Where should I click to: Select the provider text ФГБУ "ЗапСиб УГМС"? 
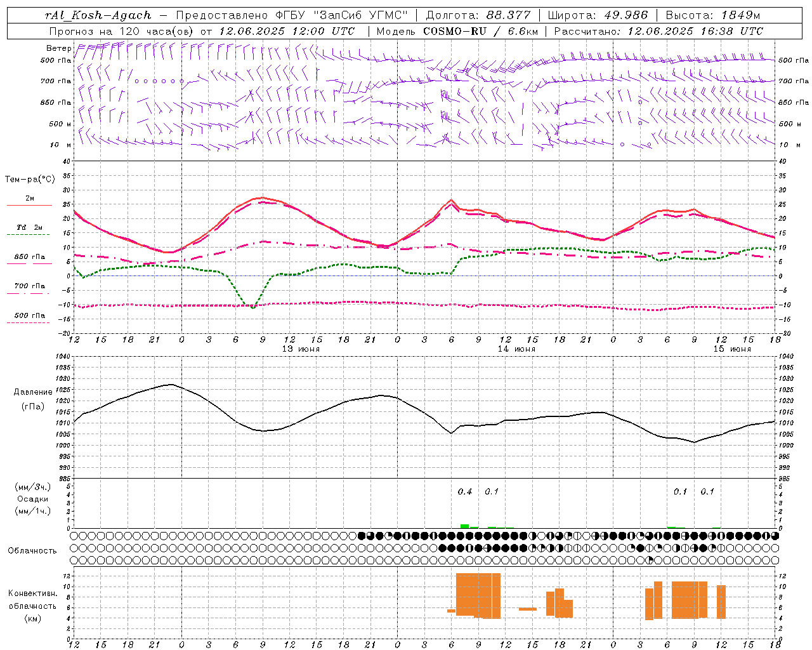(343, 15)
